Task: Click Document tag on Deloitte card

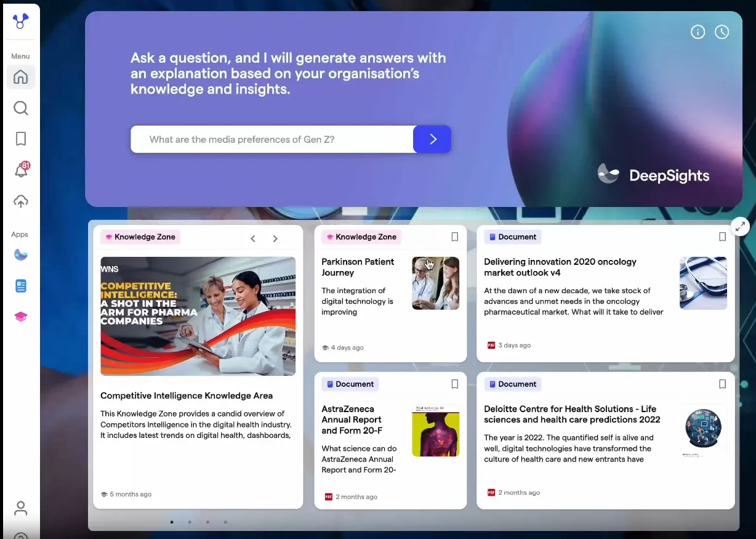Action: [x=512, y=384]
